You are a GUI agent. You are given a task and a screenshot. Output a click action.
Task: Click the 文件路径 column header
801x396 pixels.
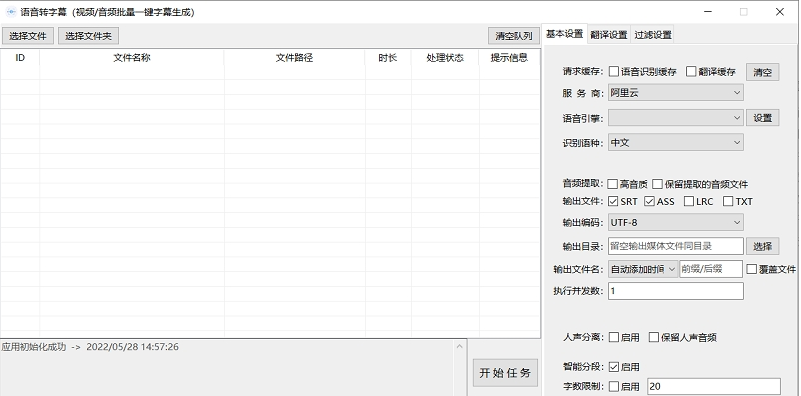294,58
